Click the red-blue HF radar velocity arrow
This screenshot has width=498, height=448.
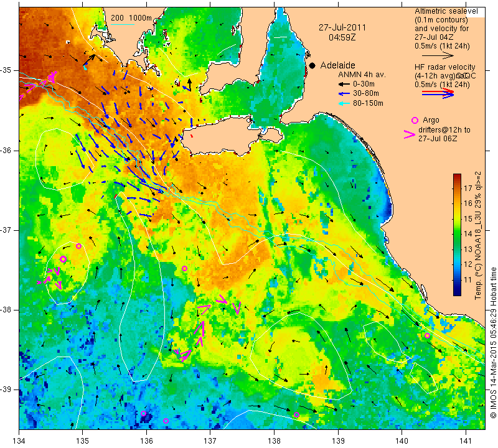point(438,93)
